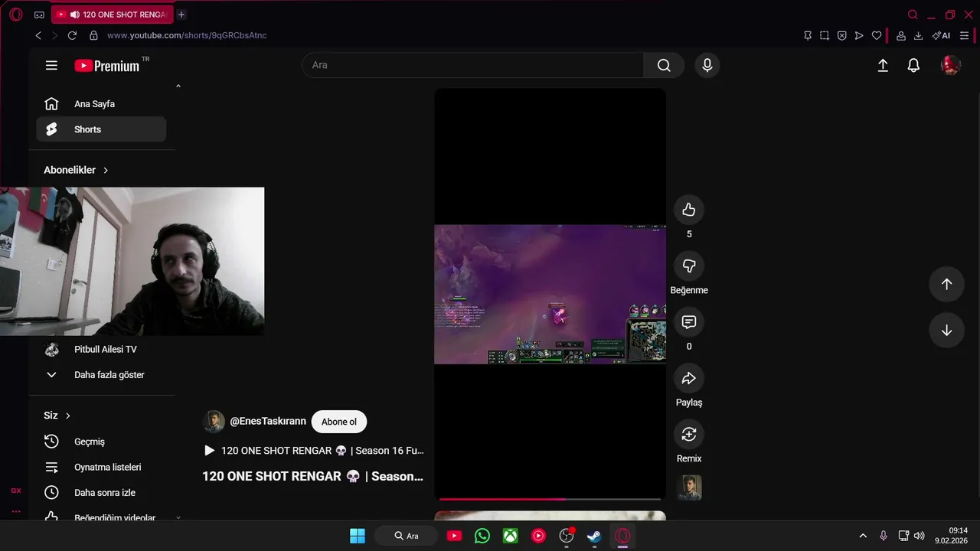Viewport: 980px width, 551px height.
Task: Open Beğendiğim videolar list
Action: 101,517
